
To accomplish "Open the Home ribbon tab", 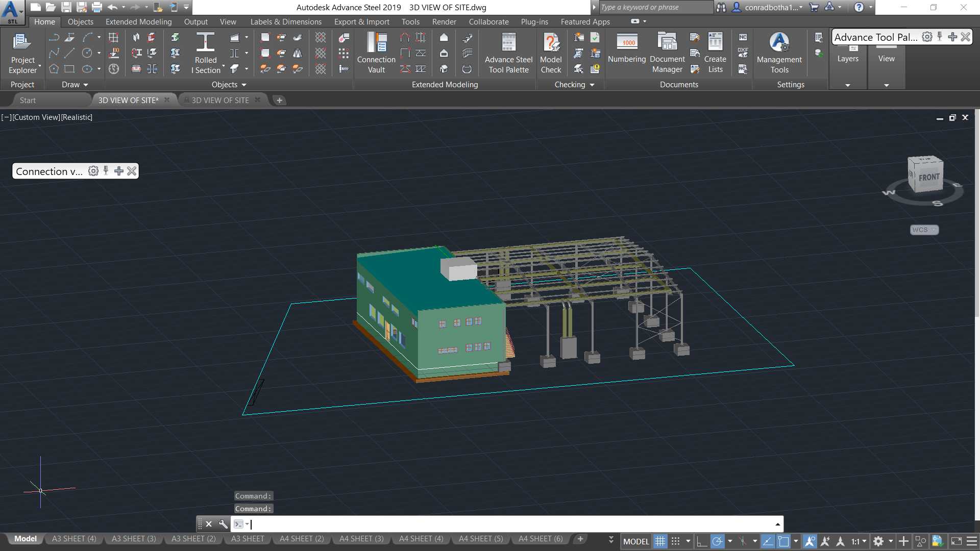I will [44, 21].
